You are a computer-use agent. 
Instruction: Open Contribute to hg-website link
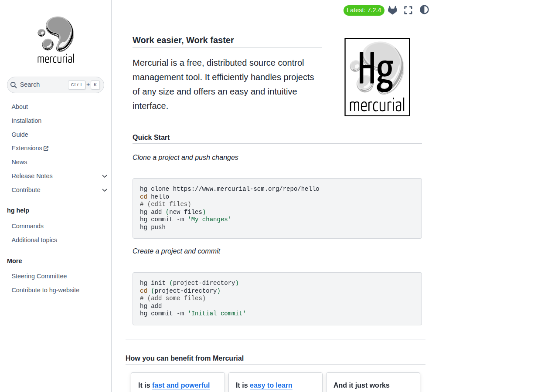pyautogui.click(x=46, y=290)
